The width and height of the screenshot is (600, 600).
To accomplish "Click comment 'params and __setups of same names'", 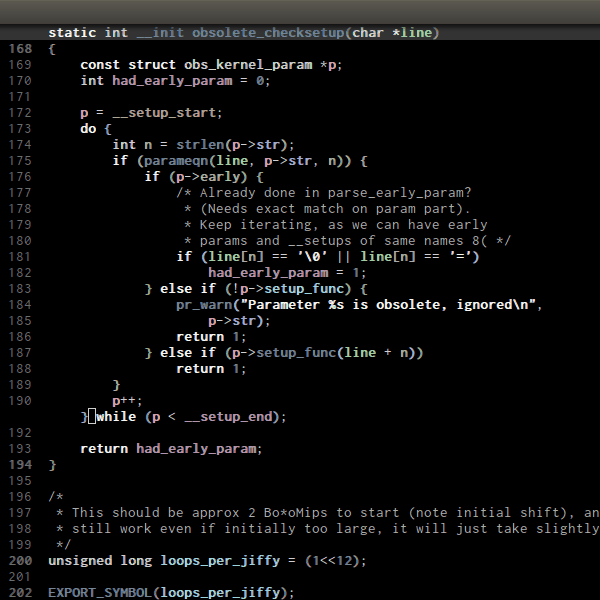I will (x=331, y=241).
